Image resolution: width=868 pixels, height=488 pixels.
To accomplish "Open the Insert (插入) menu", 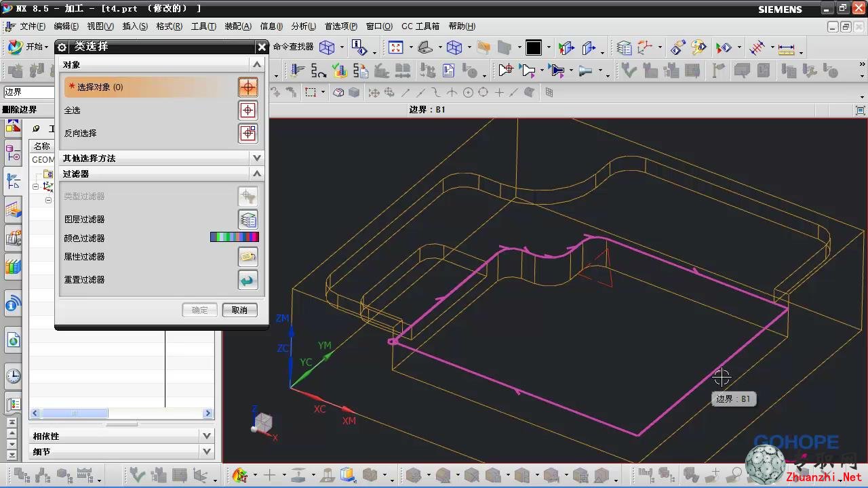I will 135,26.
